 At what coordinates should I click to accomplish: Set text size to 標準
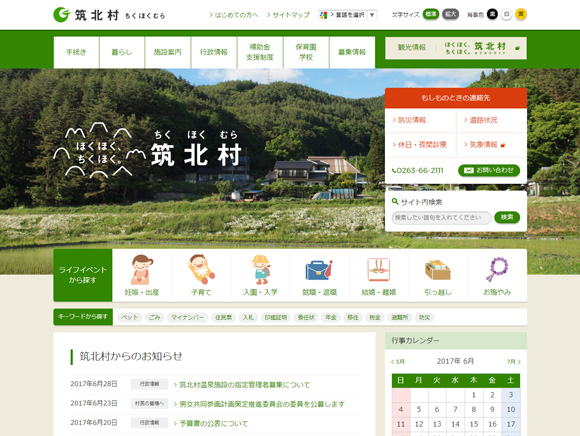[431, 14]
